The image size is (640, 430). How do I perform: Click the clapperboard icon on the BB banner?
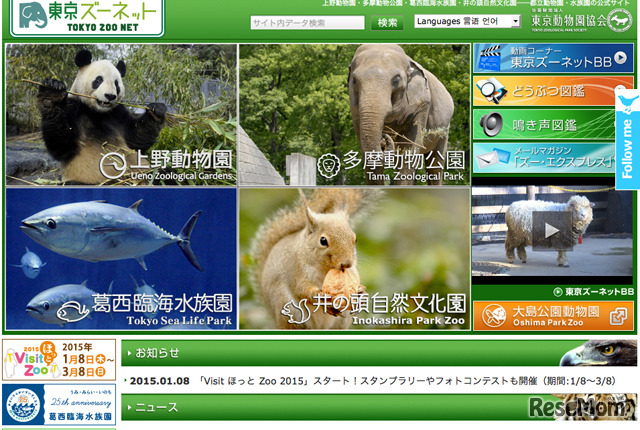tap(490, 58)
